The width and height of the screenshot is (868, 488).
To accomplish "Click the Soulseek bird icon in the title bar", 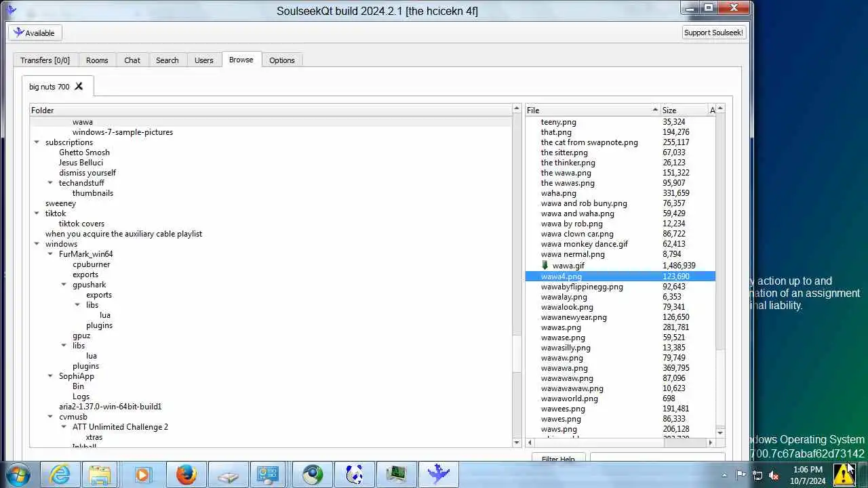I will click(x=10, y=9).
